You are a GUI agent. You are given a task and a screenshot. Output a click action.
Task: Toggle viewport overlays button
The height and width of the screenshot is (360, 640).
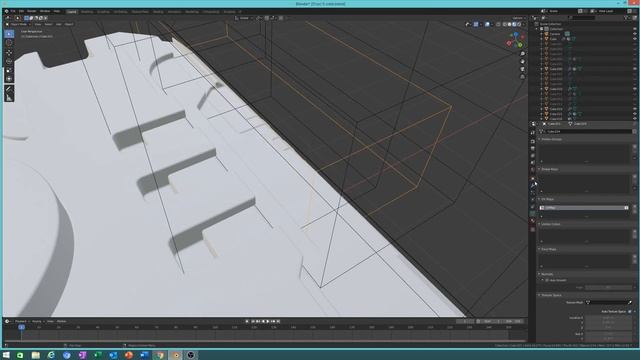[487, 24]
